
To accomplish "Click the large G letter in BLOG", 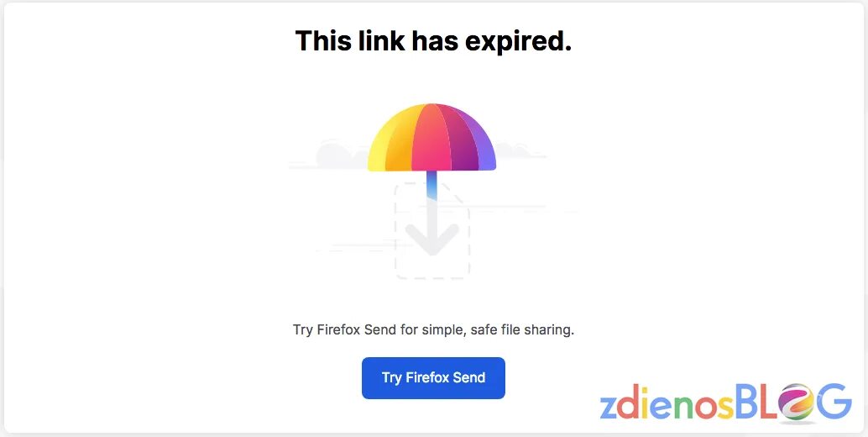I will pos(834,403).
